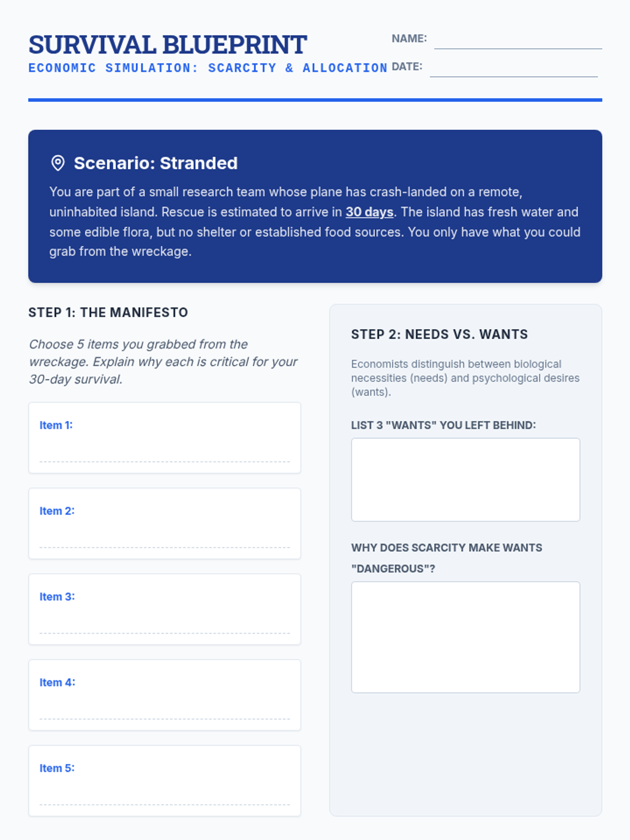This screenshot has width=630, height=840.
Task: Select the 'Step 1: The Manifesto' heading
Action: [x=108, y=312]
